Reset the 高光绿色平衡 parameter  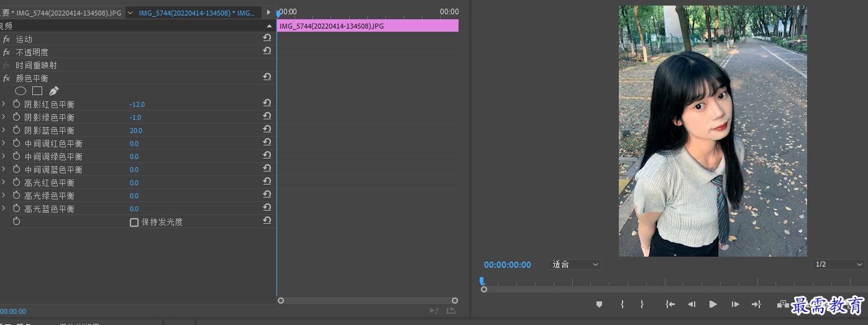point(267,195)
